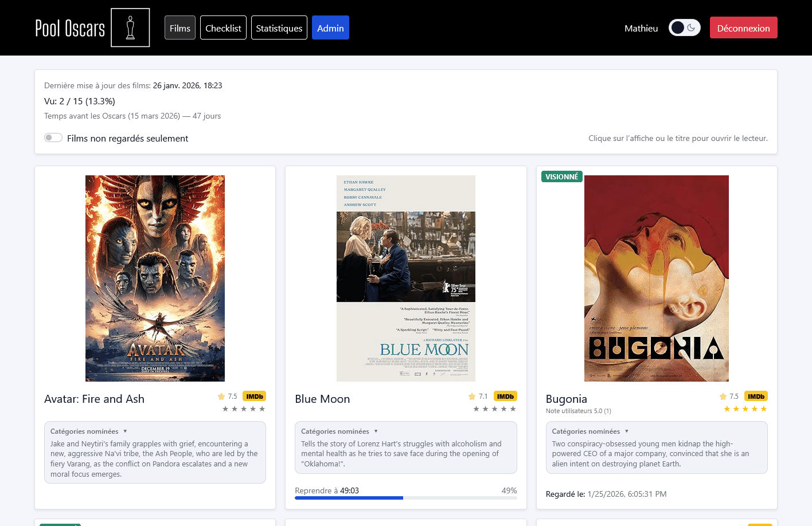The height and width of the screenshot is (526, 812).
Task: Expand Catégories nominées for Avatar
Action: [x=89, y=431]
